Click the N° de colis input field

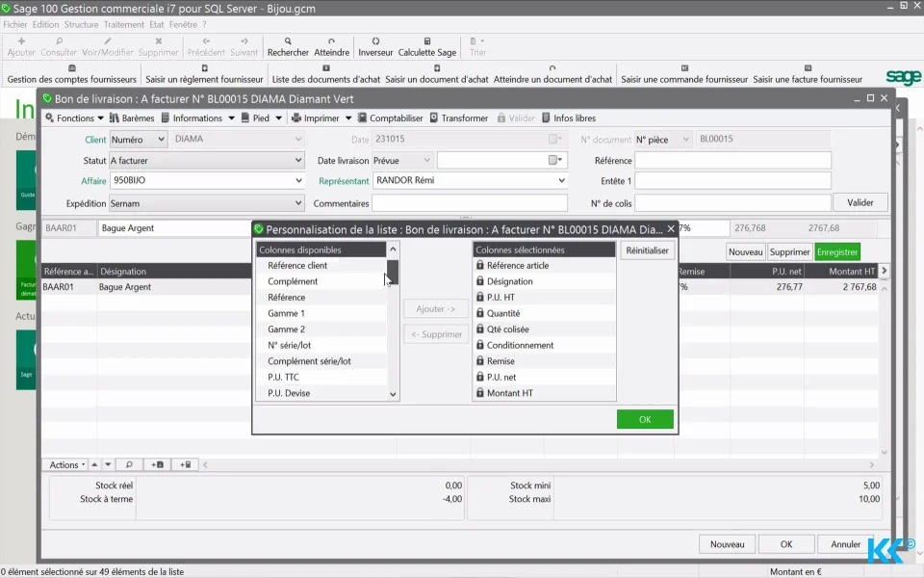[x=732, y=203]
